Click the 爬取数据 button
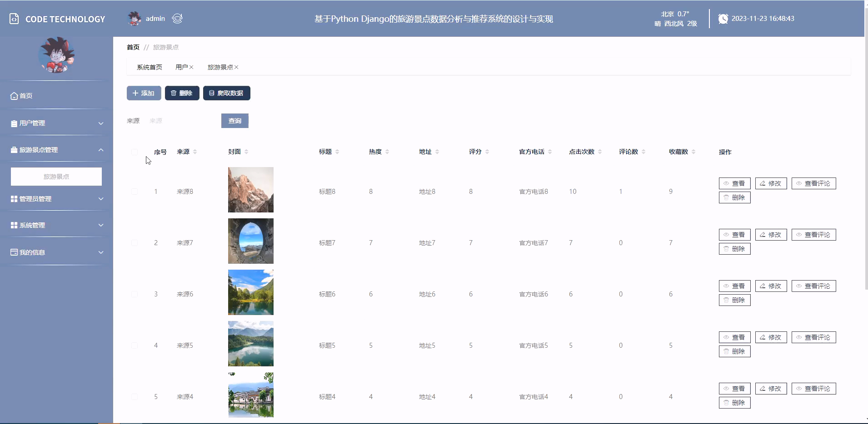 pyautogui.click(x=226, y=93)
